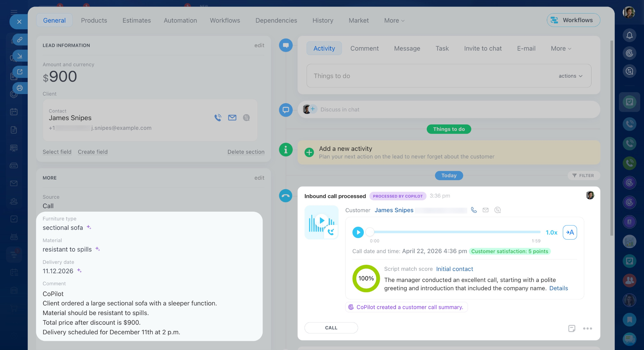Click the Select field link

tap(57, 152)
